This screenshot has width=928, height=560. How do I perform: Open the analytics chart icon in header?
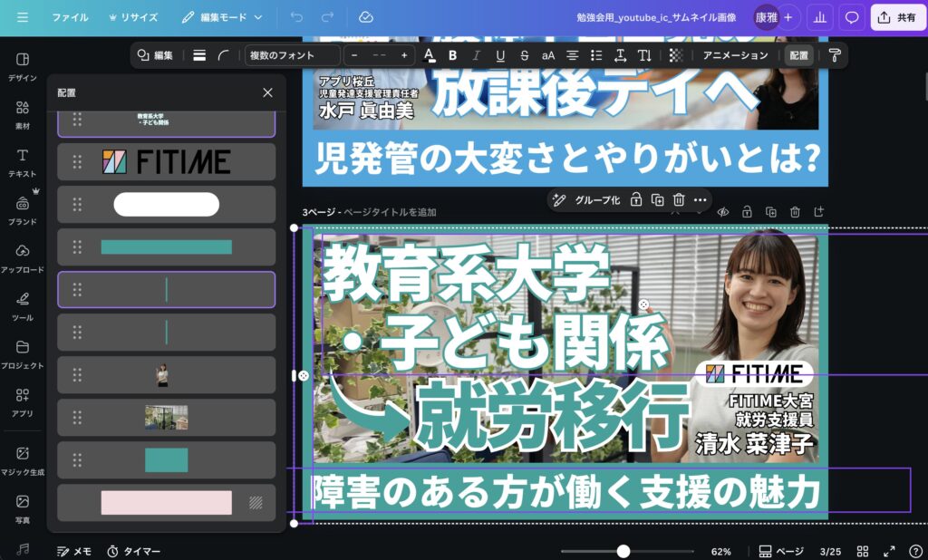coord(820,17)
